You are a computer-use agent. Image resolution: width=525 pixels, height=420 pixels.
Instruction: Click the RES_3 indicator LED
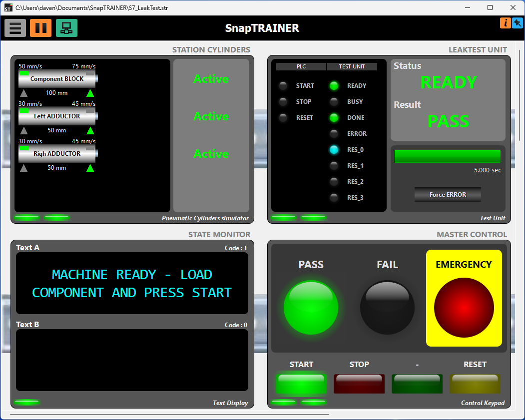pos(334,197)
